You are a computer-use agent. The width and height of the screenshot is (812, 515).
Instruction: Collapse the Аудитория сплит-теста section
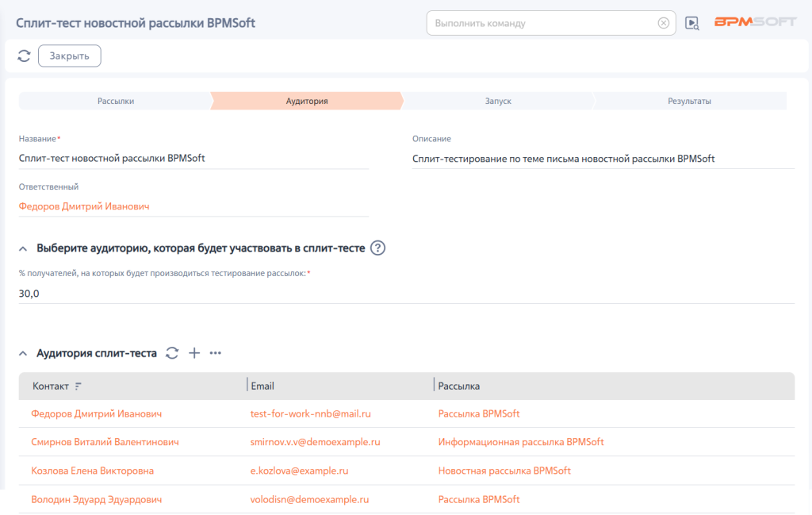(x=23, y=354)
